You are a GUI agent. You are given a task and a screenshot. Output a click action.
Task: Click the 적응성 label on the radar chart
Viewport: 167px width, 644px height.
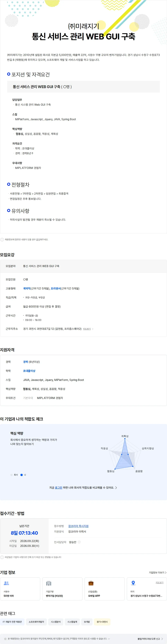click(104, 448)
